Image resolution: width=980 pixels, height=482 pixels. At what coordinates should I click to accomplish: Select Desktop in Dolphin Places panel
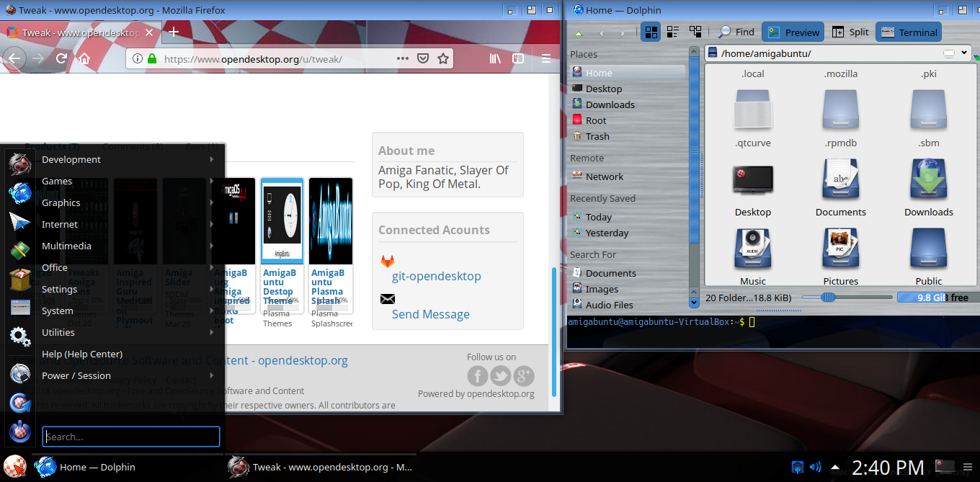tap(627, 89)
